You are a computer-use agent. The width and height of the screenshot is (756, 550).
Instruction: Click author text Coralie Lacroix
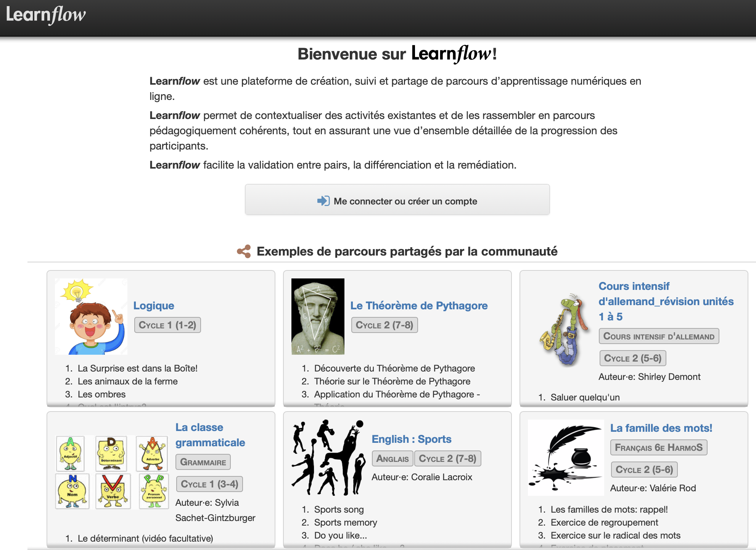441,477
